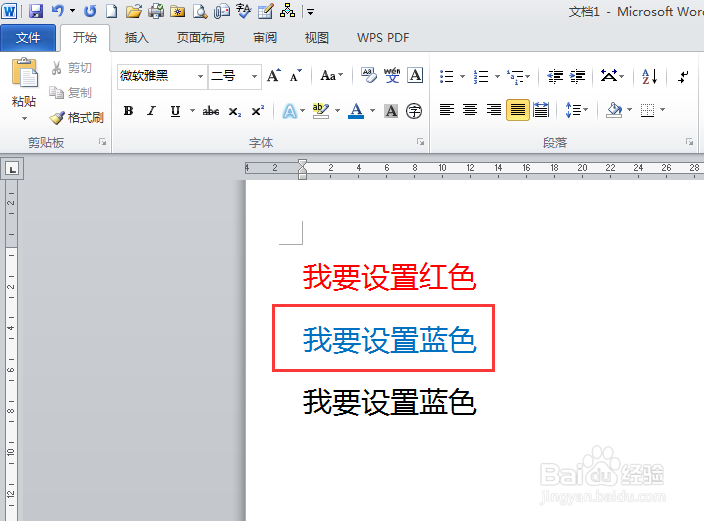This screenshot has width=704, height=521.
Task: Click the Open folder icon
Action: [x=133, y=11]
